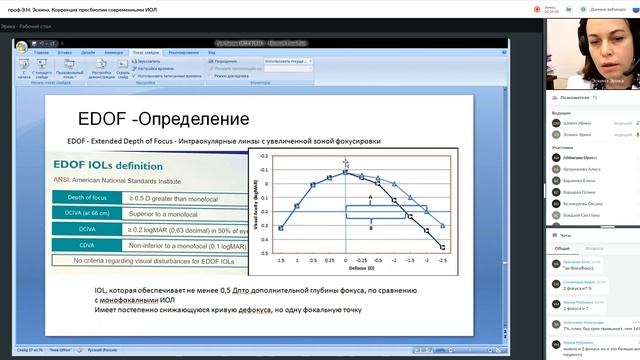The image size is (640, 360).
Task: Select host Шпвин Ирина in users list
Action: coord(578,123)
